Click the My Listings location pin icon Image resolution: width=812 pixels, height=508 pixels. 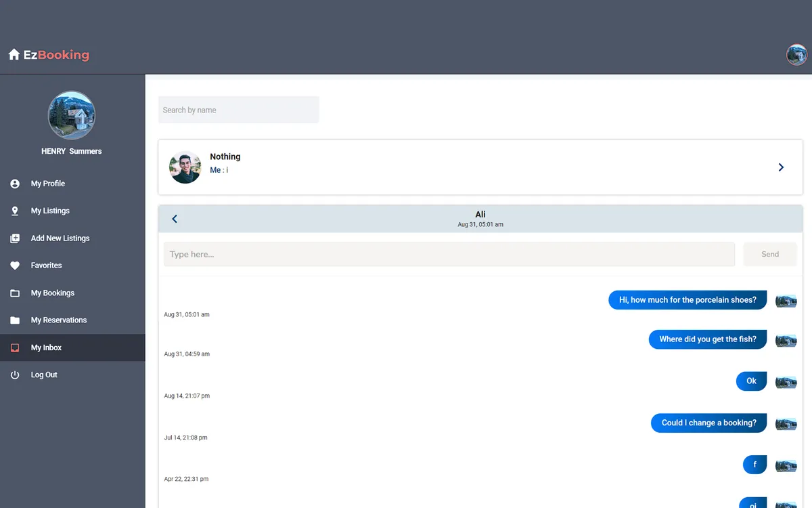(15, 211)
